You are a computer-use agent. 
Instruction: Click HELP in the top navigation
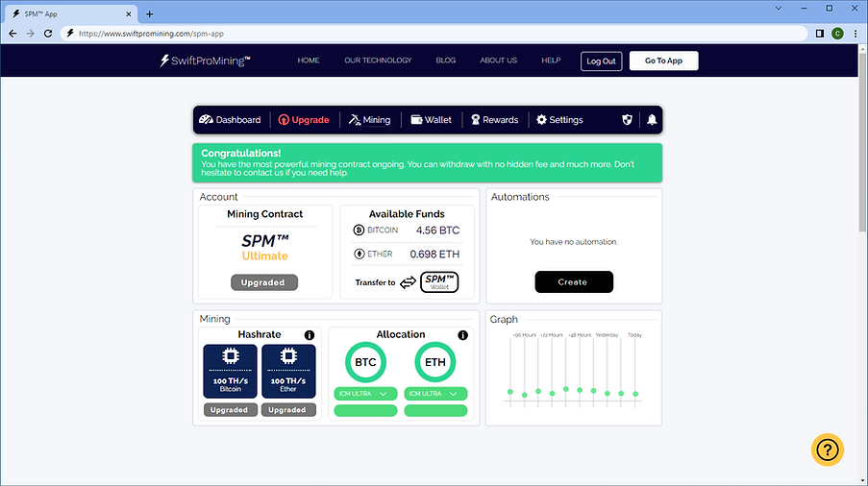551,61
